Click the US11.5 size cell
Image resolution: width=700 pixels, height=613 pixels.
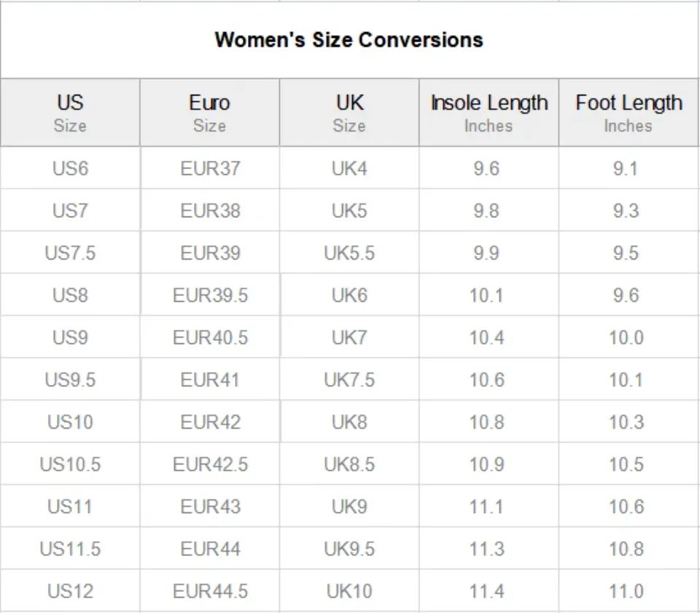[70, 549]
